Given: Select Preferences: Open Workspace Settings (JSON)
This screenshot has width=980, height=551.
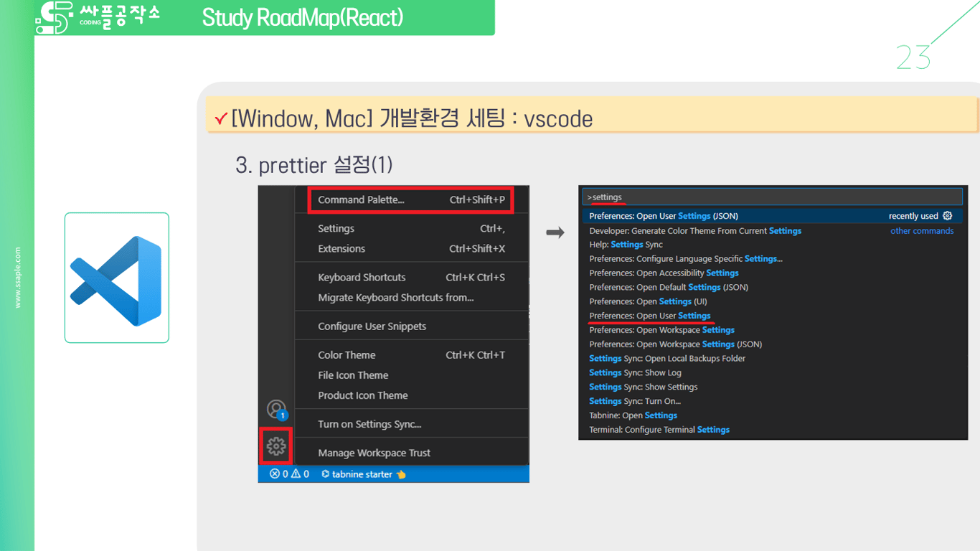Looking at the screenshot, I should 676,344.
